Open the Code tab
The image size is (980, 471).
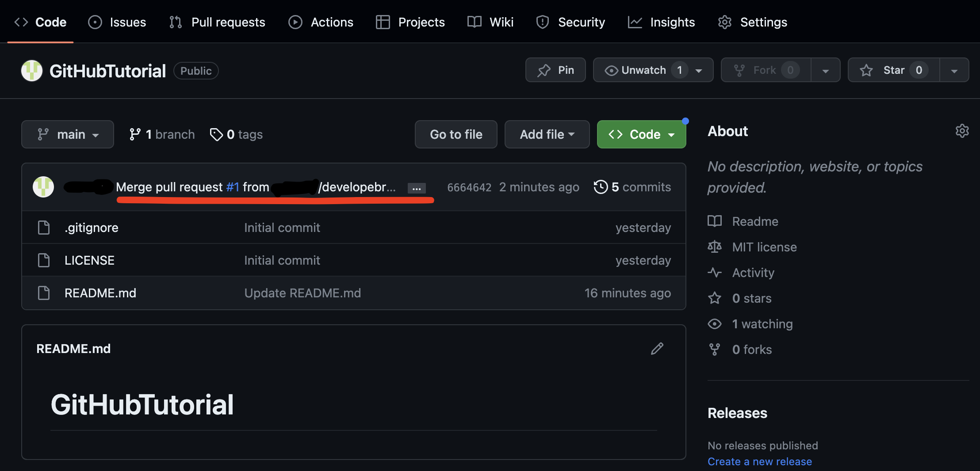point(40,22)
